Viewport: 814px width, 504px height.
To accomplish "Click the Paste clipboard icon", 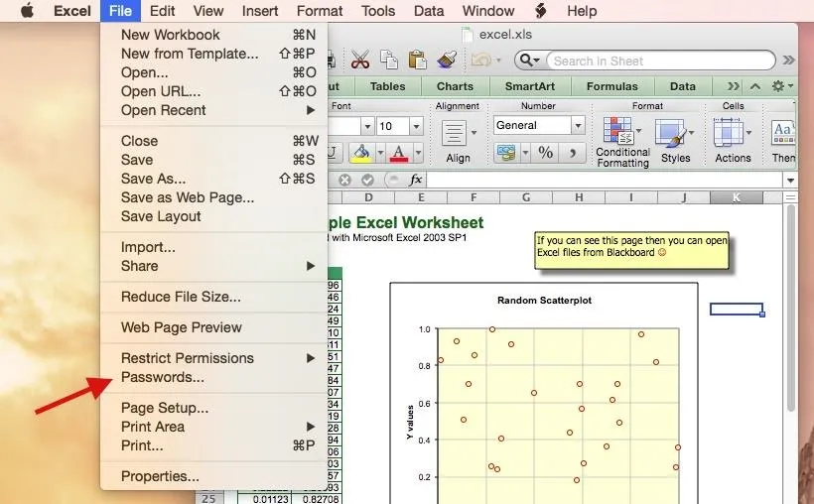I will 417,61.
